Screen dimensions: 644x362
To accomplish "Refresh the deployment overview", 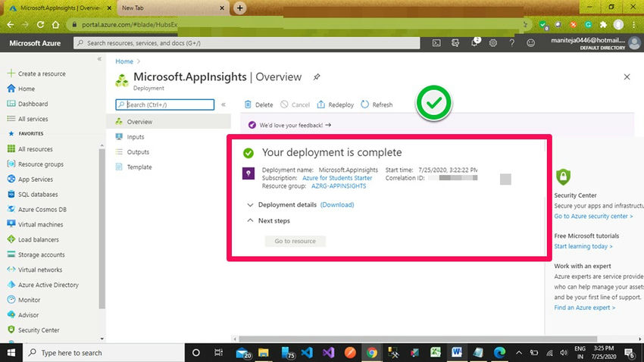I will (377, 105).
